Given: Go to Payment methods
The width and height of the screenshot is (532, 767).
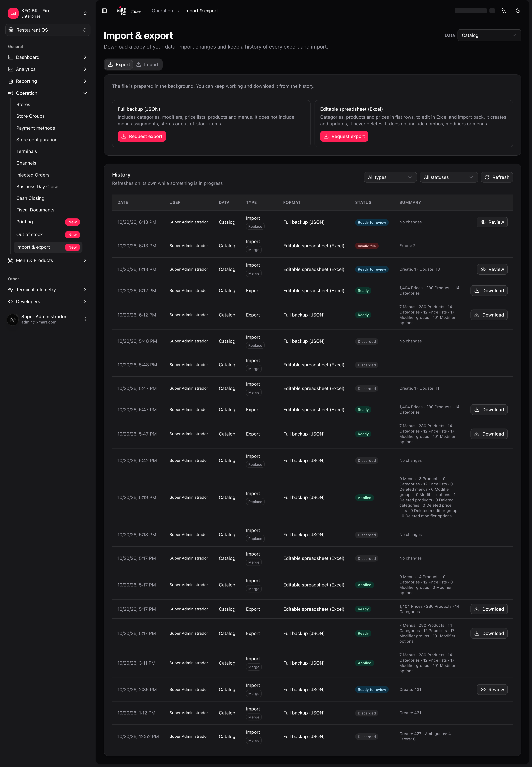Looking at the screenshot, I should pos(48,128).
